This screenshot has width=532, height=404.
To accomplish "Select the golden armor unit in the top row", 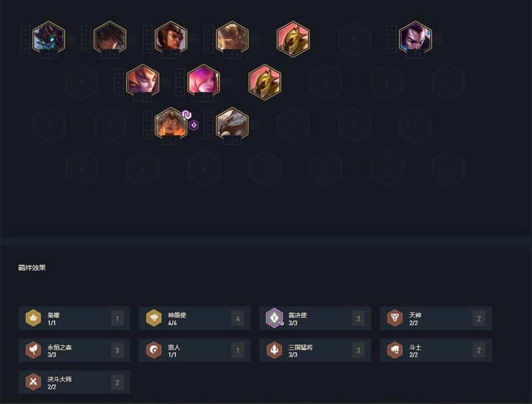I will click(x=293, y=38).
